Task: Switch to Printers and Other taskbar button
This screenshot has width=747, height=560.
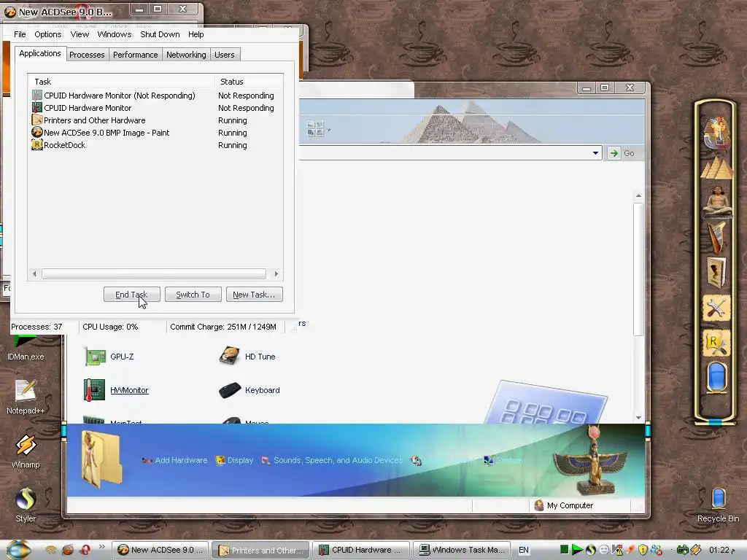Action: [260, 550]
